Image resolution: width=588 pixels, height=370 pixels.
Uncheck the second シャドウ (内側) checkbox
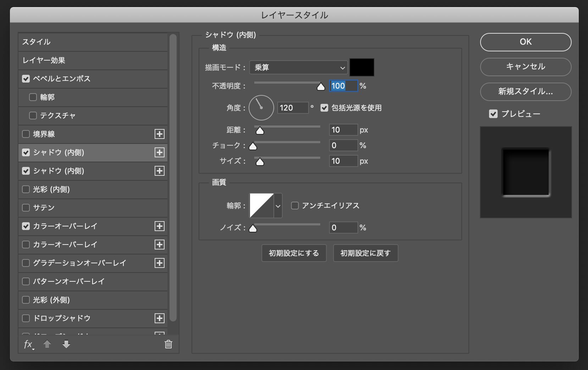(x=26, y=171)
